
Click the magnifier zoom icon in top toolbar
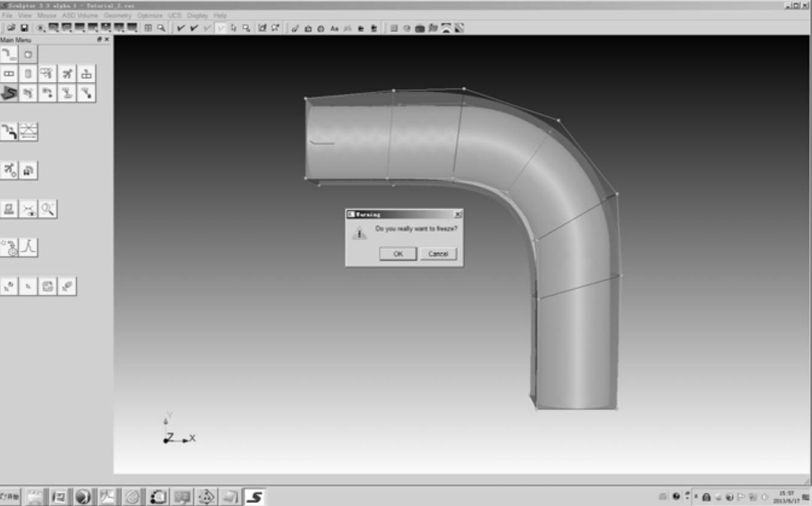point(161,28)
